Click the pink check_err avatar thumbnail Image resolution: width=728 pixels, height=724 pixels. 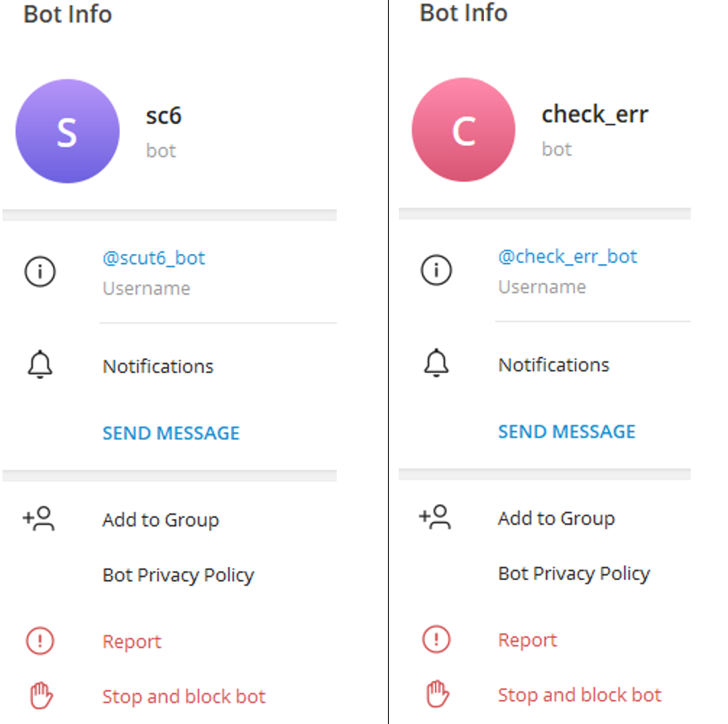[463, 129]
